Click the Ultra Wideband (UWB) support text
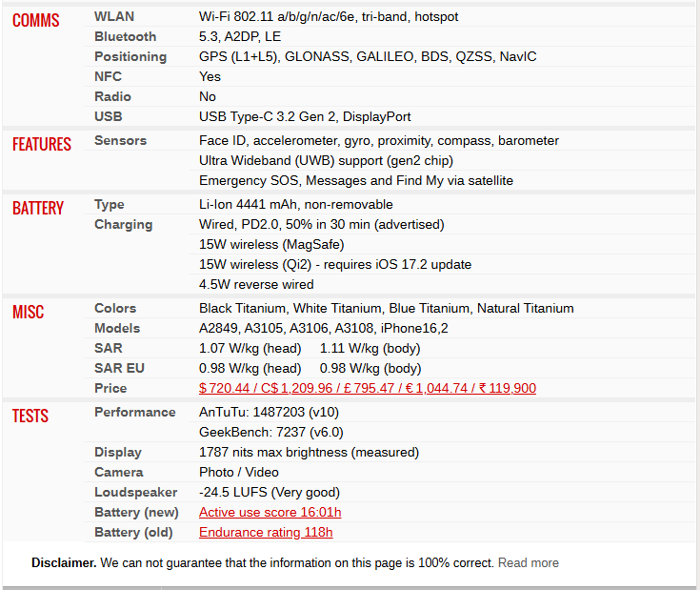 point(326,161)
